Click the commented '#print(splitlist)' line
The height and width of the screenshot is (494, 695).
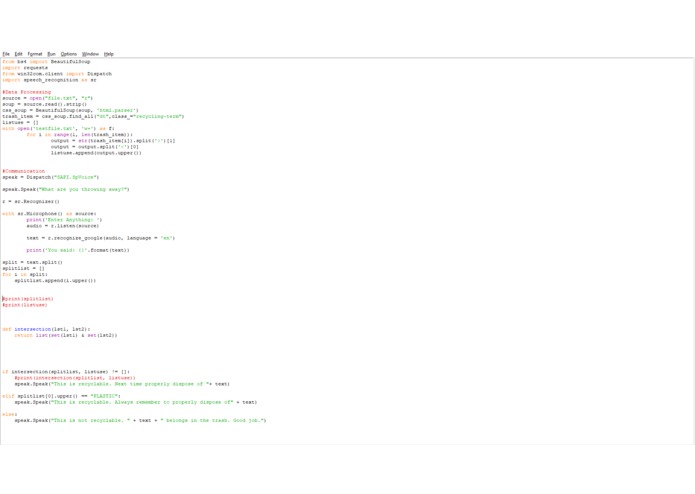pyautogui.click(x=28, y=299)
